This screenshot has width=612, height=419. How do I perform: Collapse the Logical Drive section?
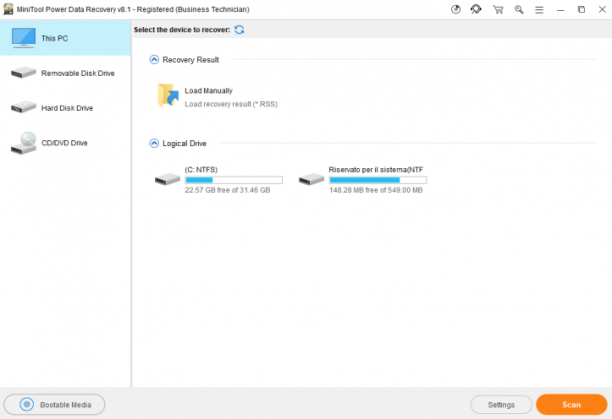(154, 143)
